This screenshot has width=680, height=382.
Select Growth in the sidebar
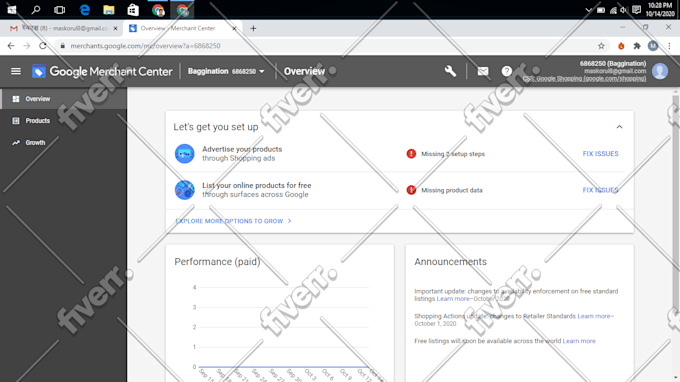pyautogui.click(x=63, y=142)
